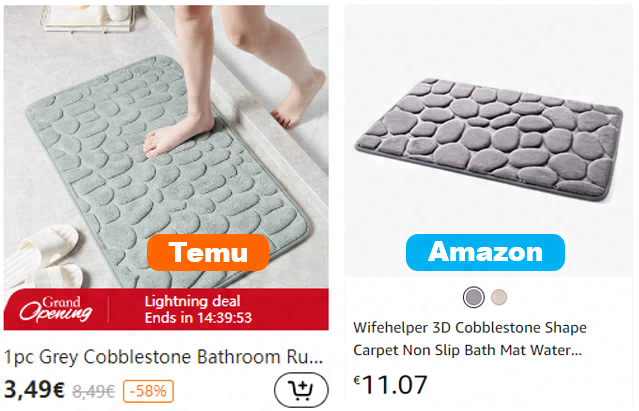Image resolution: width=639 pixels, height=411 pixels.
Task: Click the orange Temu label
Action: tap(208, 252)
